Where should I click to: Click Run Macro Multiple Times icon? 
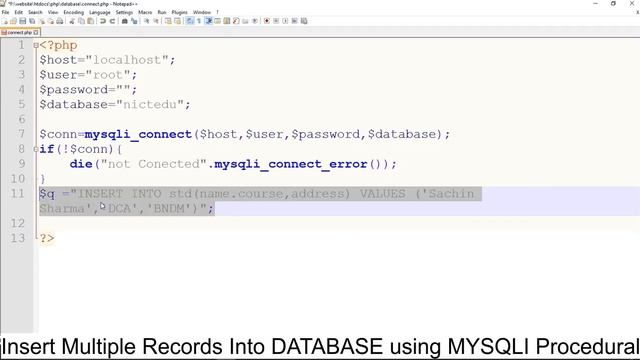(x=294, y=21)
